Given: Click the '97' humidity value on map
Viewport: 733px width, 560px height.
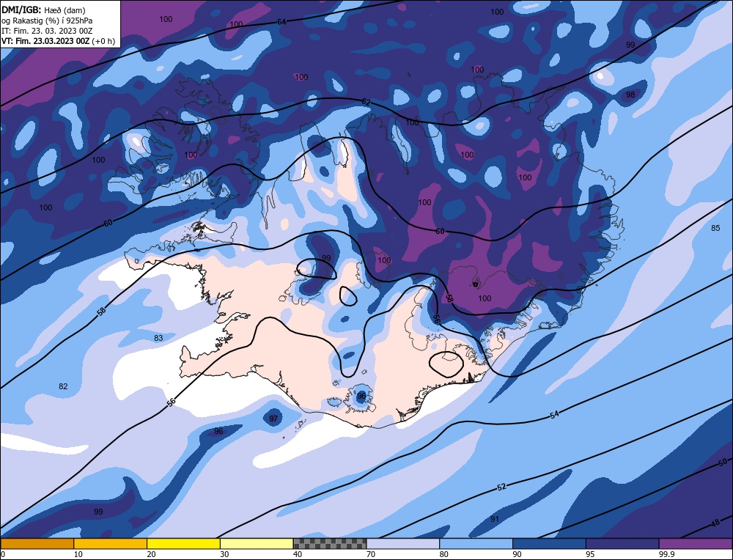Looking at the screenshot, I should point(273,419).
